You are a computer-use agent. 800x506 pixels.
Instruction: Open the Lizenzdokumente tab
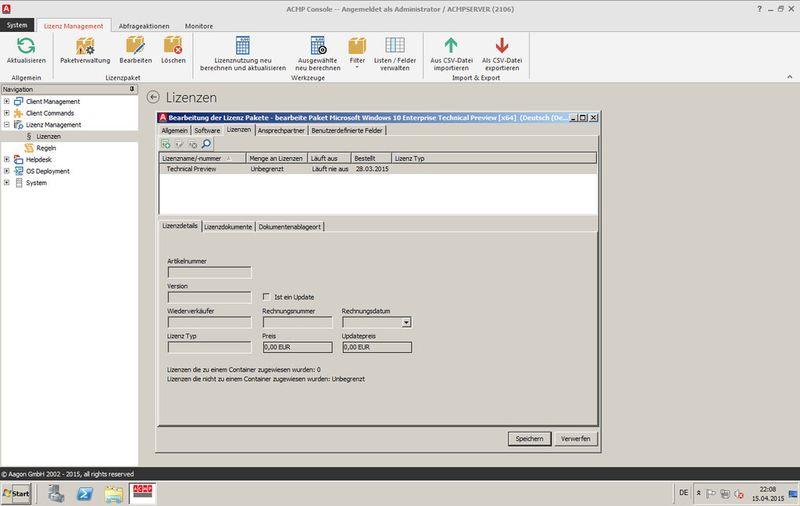[x=228, y=227]
